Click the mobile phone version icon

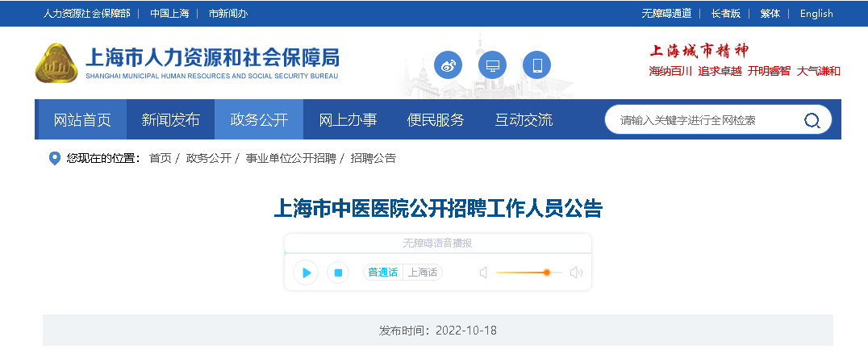[x=536, y=64]
